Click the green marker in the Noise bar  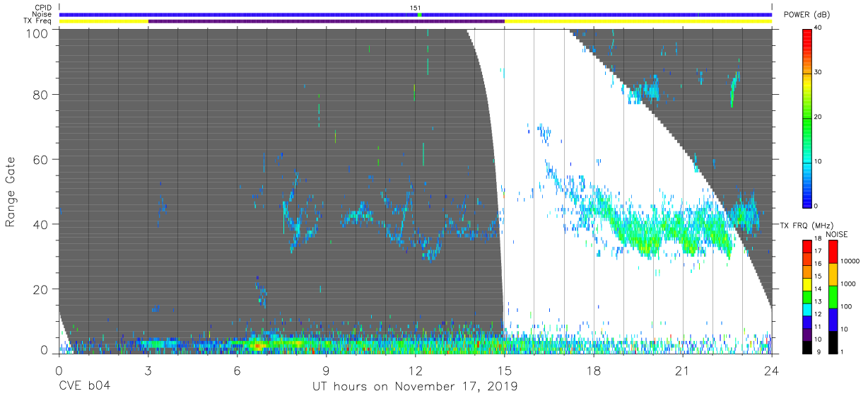(419, 15)
